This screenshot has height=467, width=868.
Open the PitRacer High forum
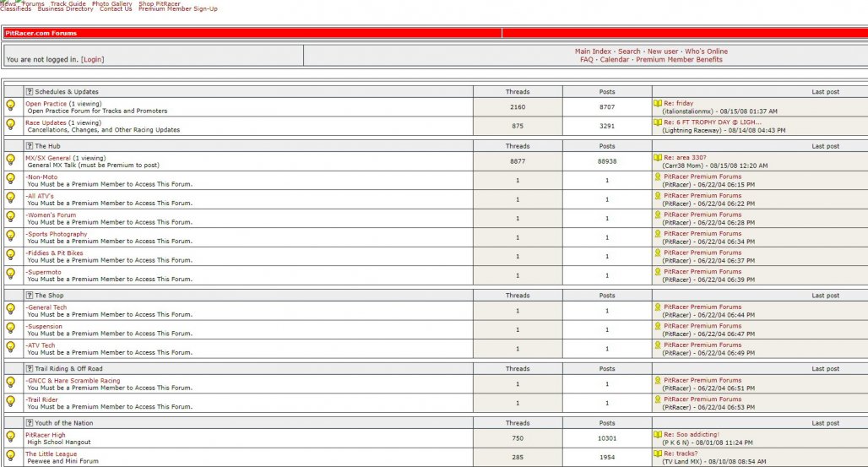tap(46, 435)
